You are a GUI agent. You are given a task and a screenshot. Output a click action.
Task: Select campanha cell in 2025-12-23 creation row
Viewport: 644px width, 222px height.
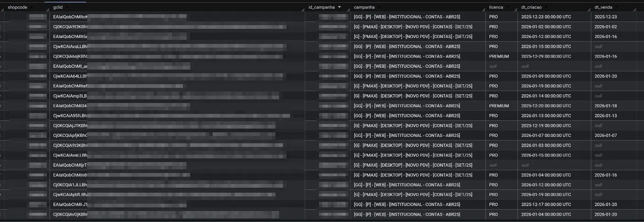point(418,16)
